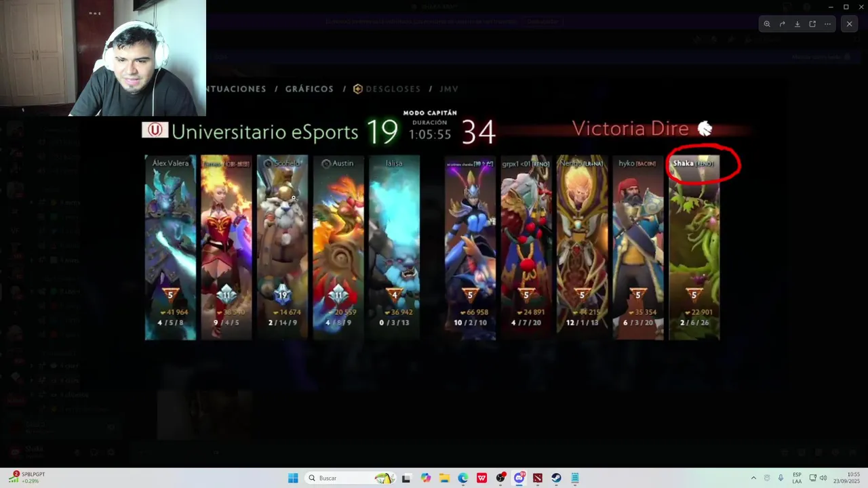868x488 pixels.
Task: Open Dota 2 from the taskbar
Action: (538, 478)
